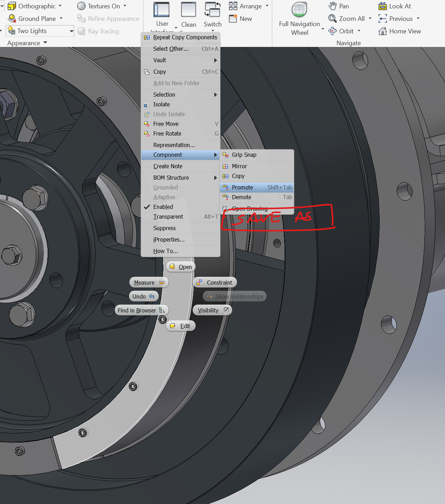
Task: Open iProperties from context menu
Action: pyautogui.click(x=181, y=239)
